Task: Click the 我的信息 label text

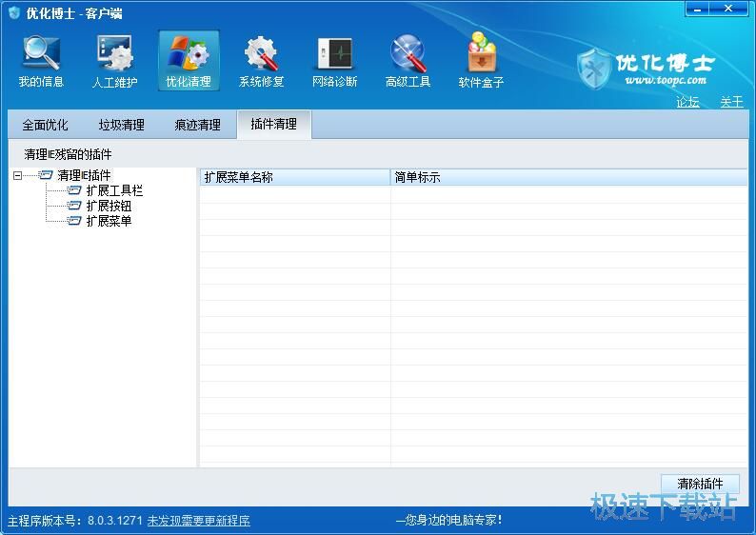Action: click(41, 82)
